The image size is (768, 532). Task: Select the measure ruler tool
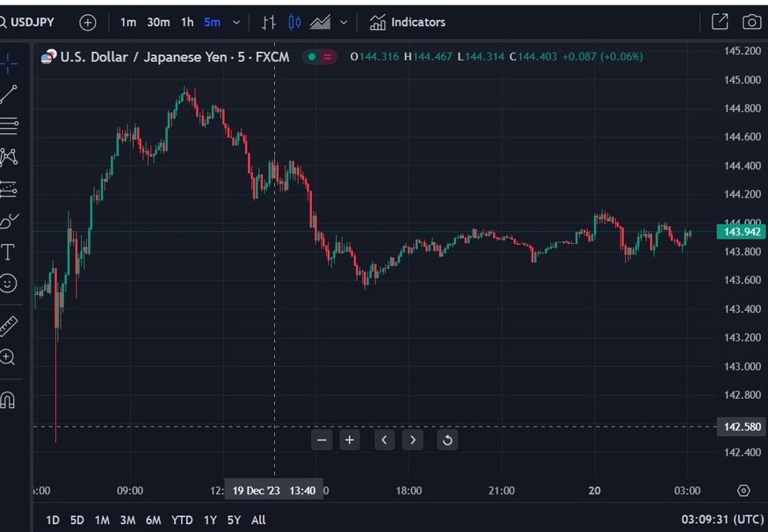pyautogui.click(x=9, y=324)
